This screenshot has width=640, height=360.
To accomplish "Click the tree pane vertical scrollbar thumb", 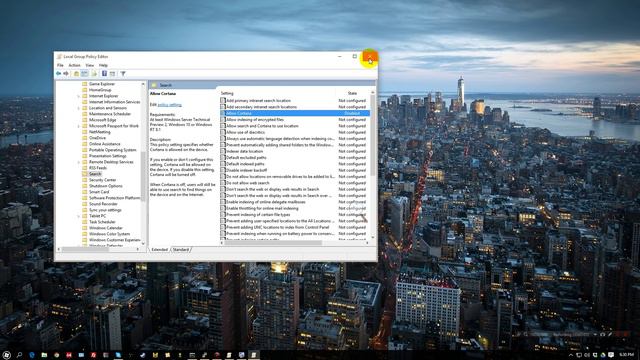I will (x=143, y=176).
